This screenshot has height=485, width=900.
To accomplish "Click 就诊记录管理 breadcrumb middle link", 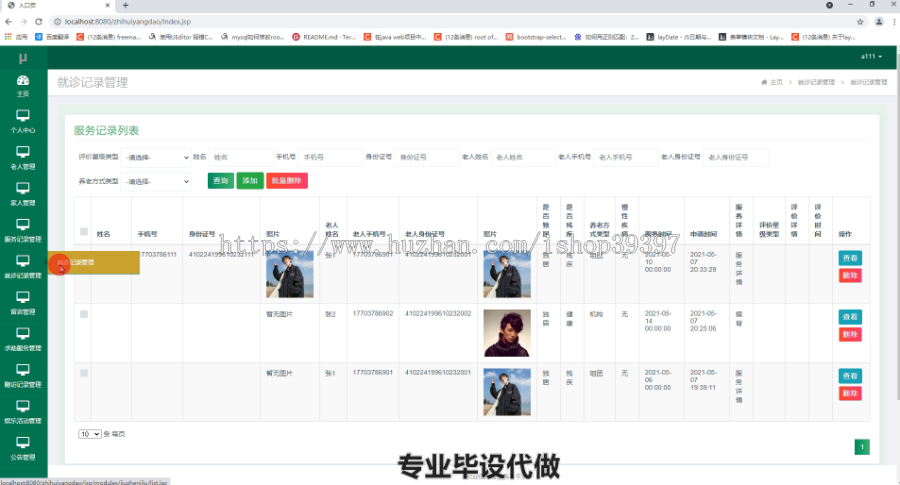I will coord(816,82).
